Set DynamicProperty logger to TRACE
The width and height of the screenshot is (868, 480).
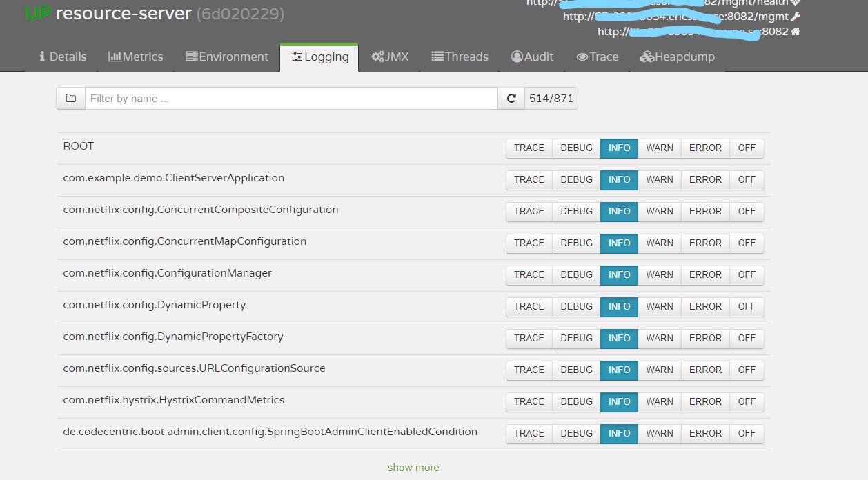pos(529,307)
